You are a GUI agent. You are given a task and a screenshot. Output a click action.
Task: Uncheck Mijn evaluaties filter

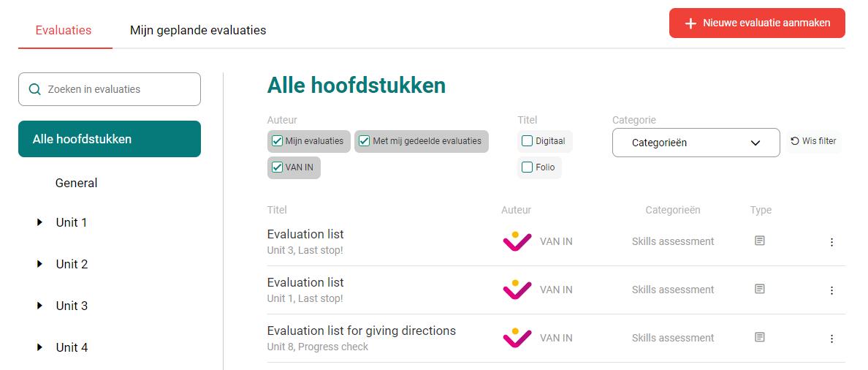[x=278, y=141]
